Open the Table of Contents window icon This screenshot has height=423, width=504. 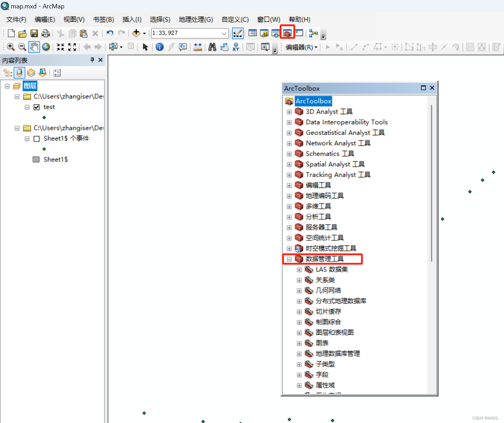[x=253, y=33]
